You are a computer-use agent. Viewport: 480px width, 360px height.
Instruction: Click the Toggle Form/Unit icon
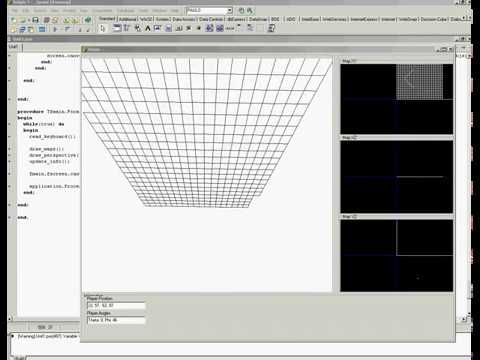[x=31, y=29]
